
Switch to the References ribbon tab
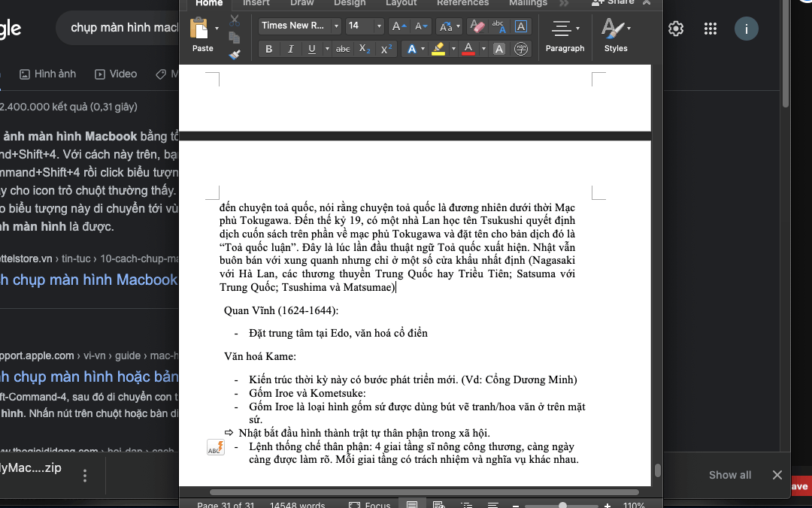pos(462,3)
